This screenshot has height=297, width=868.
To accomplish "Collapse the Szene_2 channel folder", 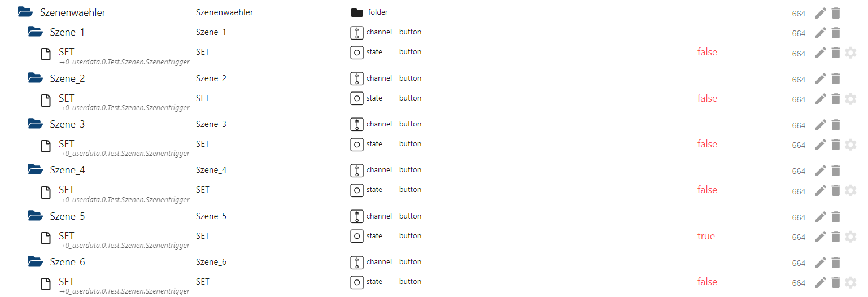I will pos(35,77).
